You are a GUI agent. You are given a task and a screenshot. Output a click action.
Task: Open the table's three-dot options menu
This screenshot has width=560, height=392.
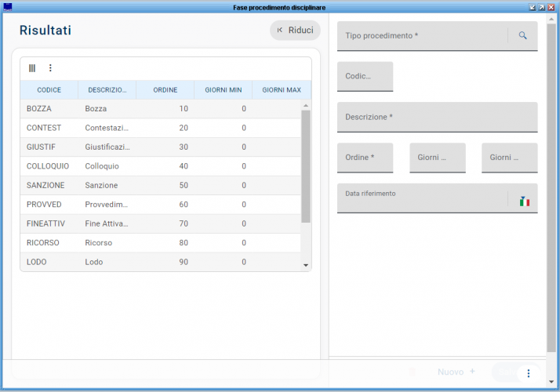[x=50, y=68]
